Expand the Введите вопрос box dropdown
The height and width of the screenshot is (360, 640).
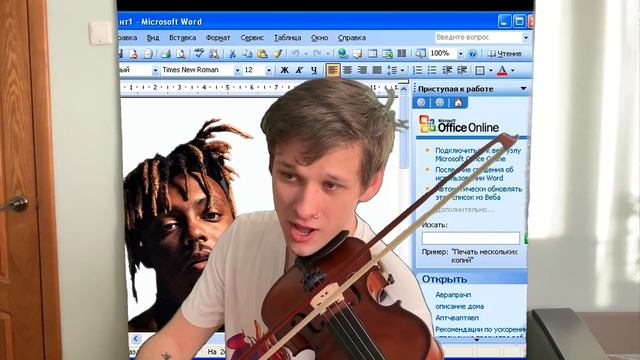[x=526, y=38]
